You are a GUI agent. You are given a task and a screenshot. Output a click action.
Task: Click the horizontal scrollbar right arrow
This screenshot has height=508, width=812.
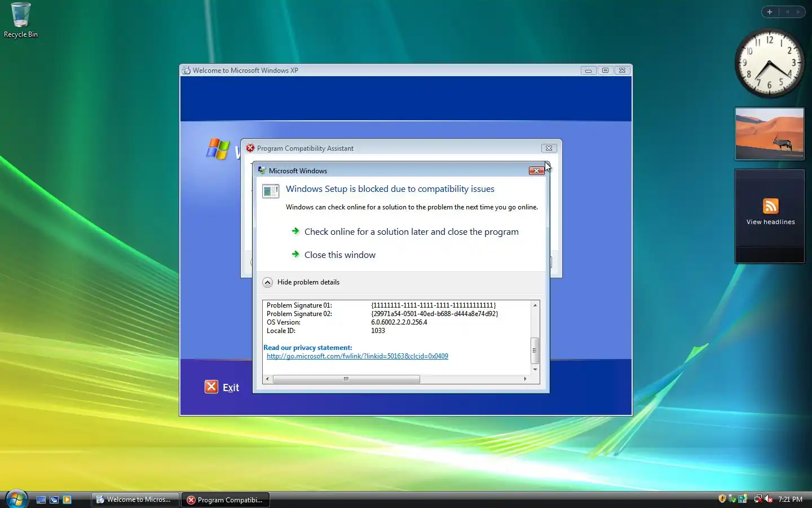[525, 379]
